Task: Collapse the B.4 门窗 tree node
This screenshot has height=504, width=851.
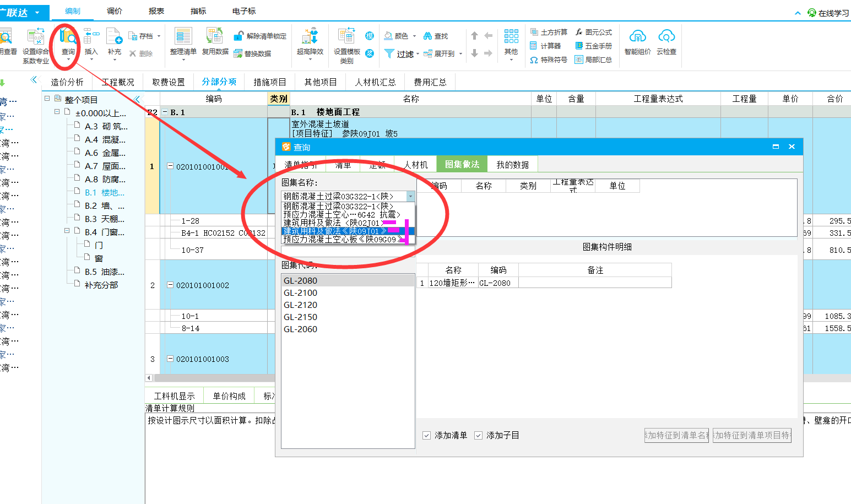Action: [67, 230]
